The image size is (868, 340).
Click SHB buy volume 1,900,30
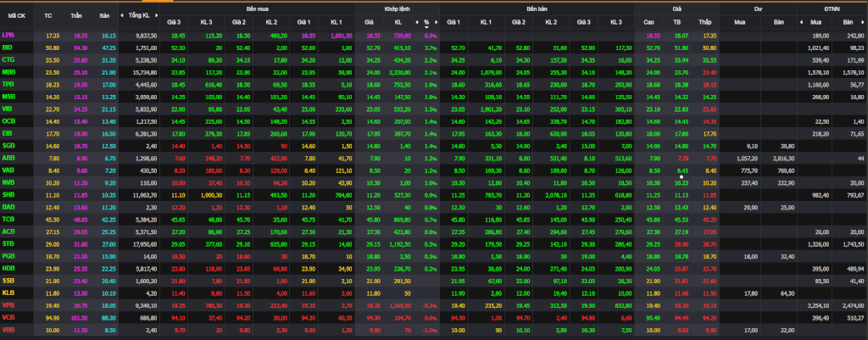click(210, 194)
